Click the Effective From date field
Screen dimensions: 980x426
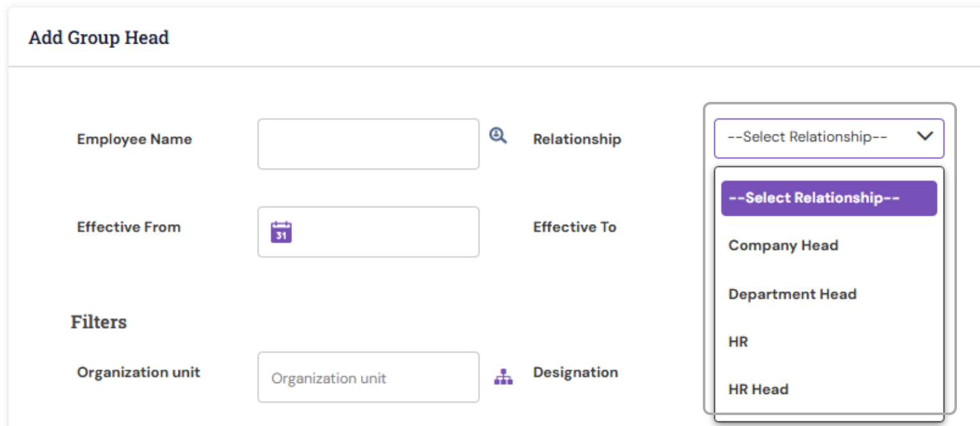[368, 232]
